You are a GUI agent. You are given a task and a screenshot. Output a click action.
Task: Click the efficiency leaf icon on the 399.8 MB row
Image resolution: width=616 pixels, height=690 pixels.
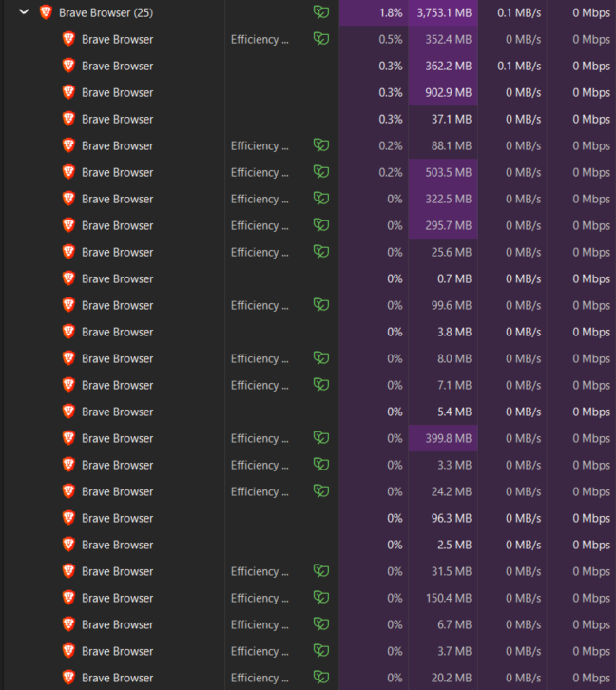pos(321,438)
